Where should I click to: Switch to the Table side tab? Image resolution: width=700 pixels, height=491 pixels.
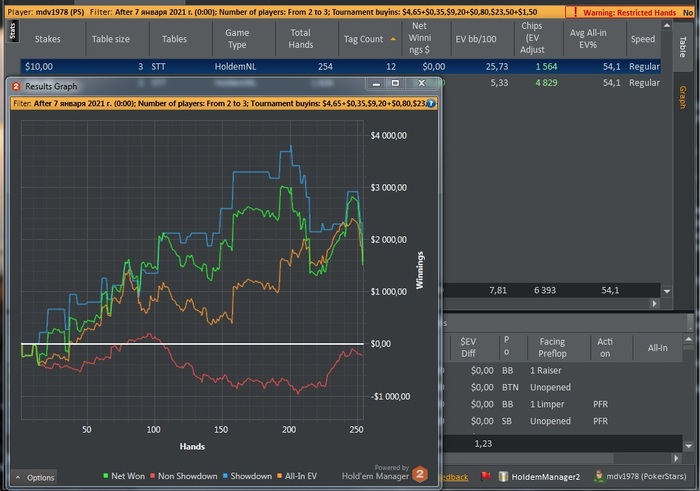[683, 47]
